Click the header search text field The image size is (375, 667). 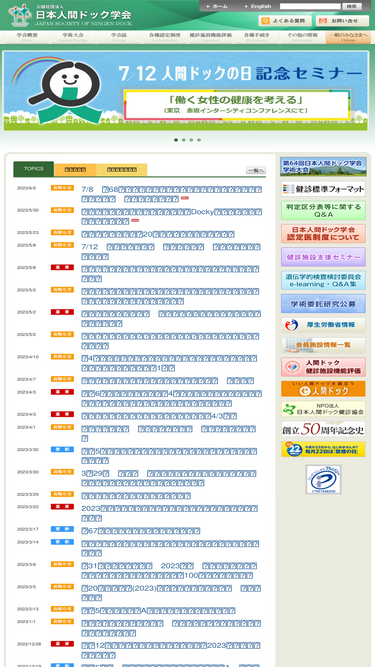pyautogui.click(x=310, y=6)
